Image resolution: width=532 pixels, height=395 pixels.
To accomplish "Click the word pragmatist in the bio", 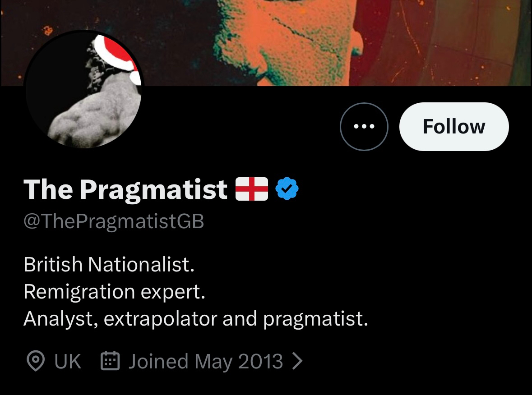I will (315, 319).
